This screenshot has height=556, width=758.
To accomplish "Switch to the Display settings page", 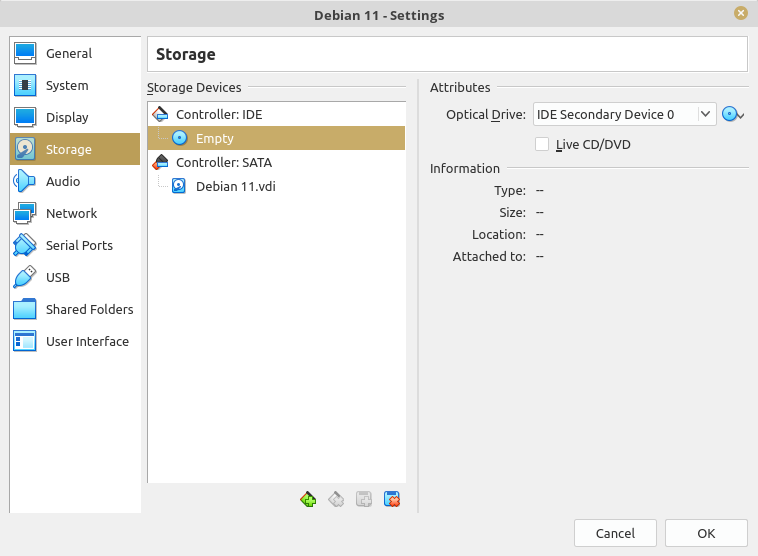I will (75, 117).
